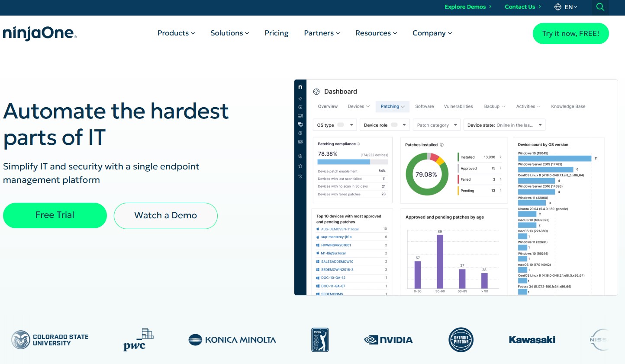Toggle the OS type pill switch
This screenshot has width=625, height=364.
341,125
